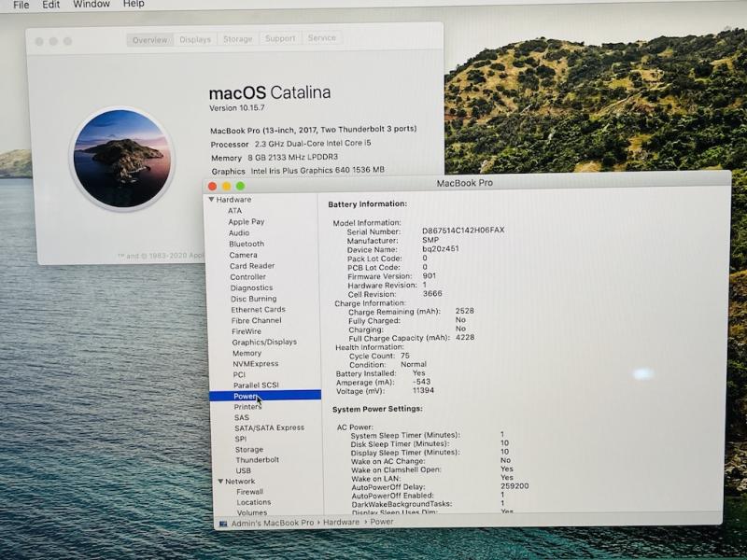Click the full charge capacity value 4228

pyautogui.click(x=465, y=337)
